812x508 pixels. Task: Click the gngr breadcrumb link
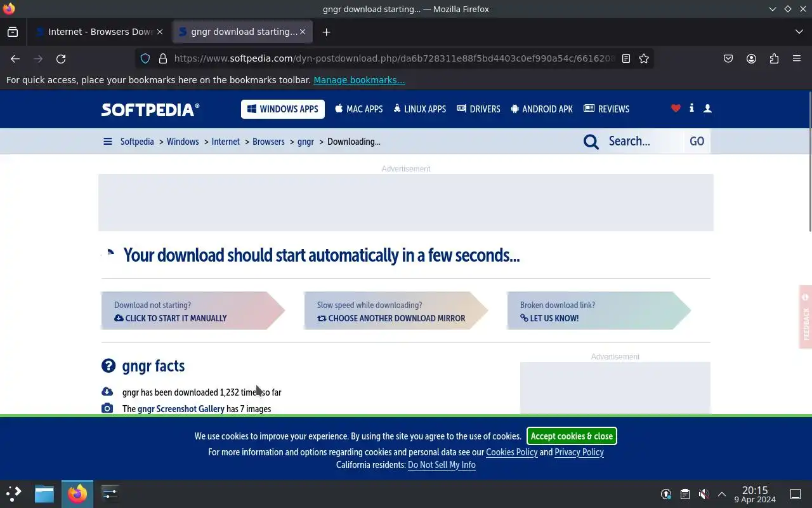[x=306, y=142]
